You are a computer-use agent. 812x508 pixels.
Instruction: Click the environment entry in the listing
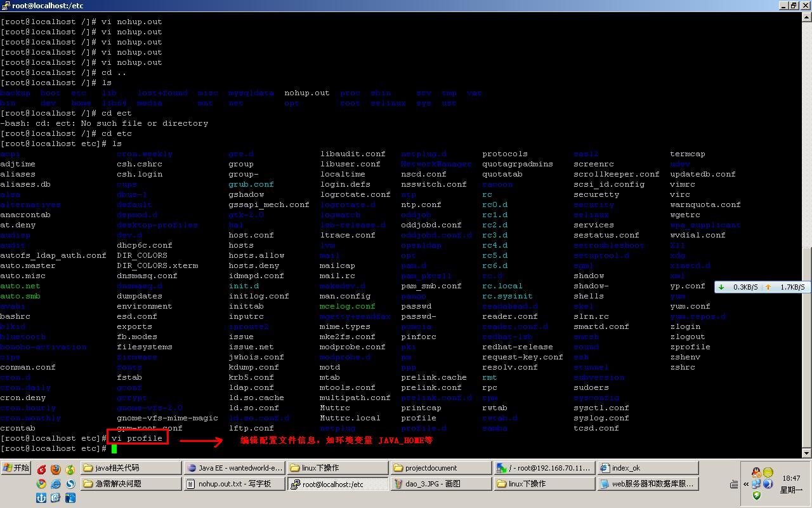click(x=145, y=306)
